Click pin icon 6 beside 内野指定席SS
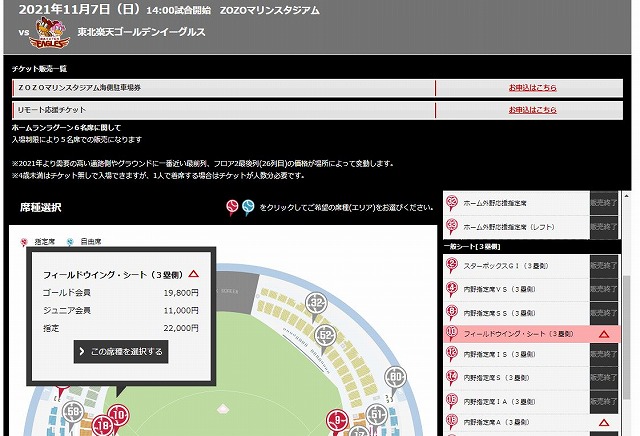 [451, 313]
